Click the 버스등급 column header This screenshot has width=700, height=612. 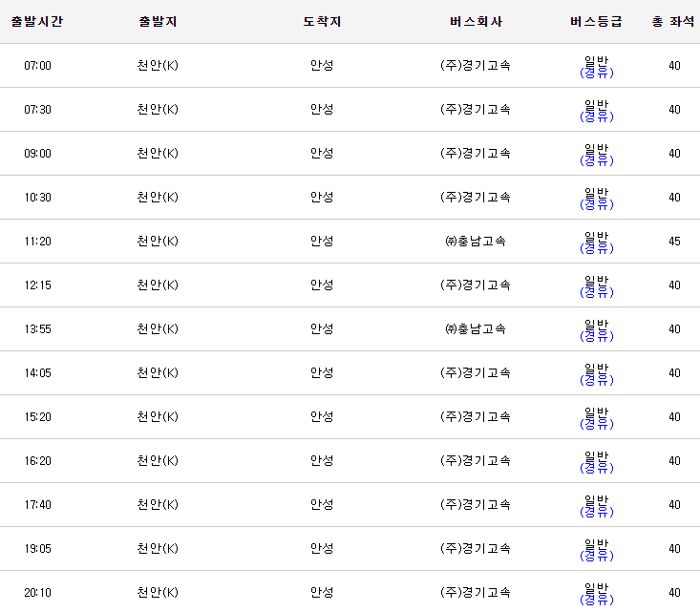(x=596, y=21)
